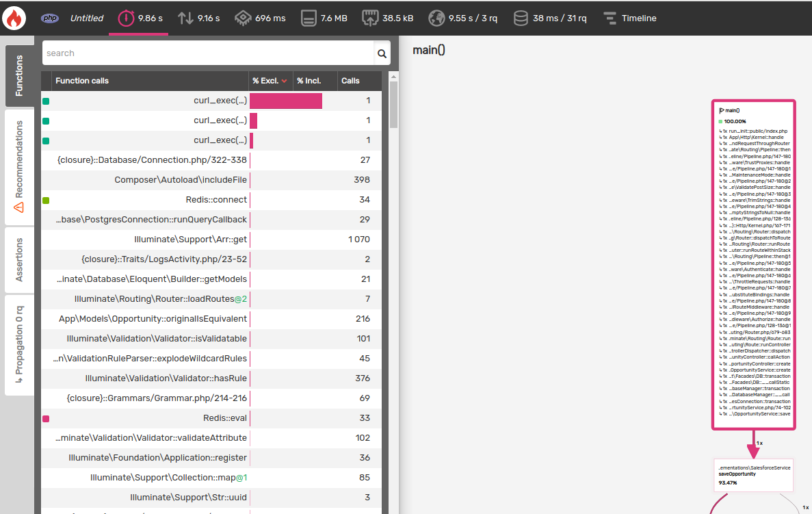The height and width of the screenshot is (514, 812).
Task: Click the search magnifier icon
Action: (382, 53)
